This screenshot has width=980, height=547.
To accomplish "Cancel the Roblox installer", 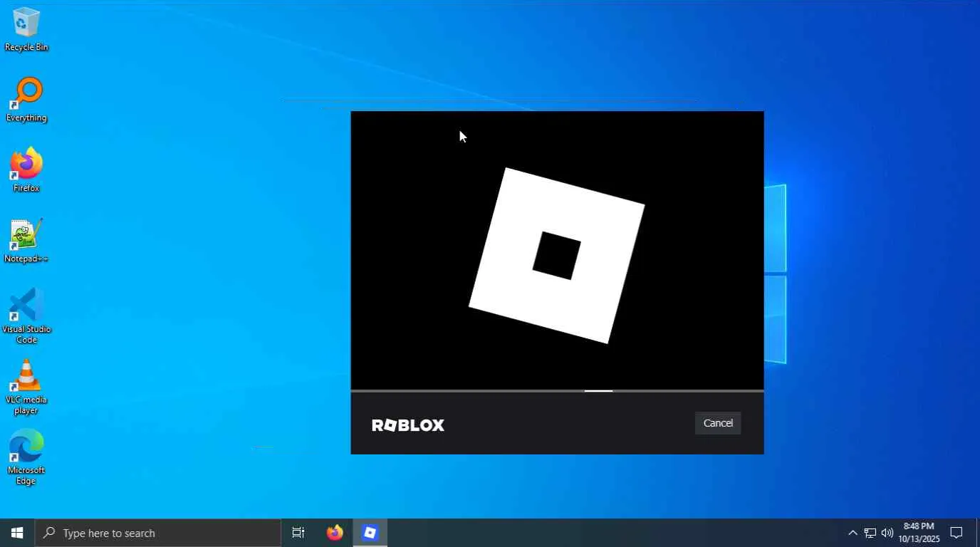I will [x=718, y=423].
